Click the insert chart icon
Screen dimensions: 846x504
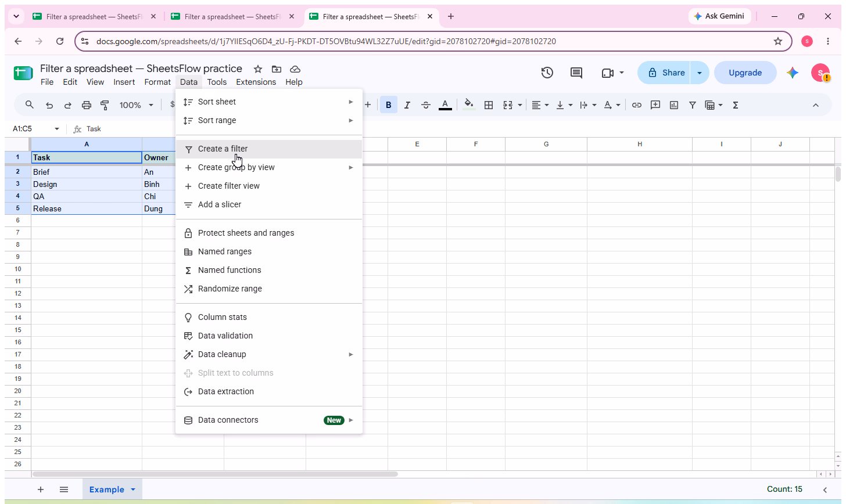point(674,105)
